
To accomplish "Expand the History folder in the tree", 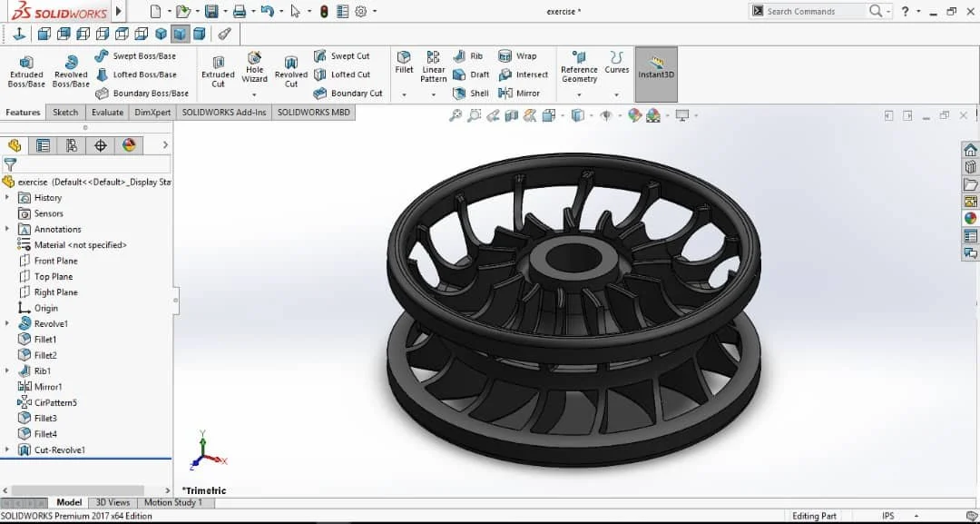I will click(x=7, y=197).
